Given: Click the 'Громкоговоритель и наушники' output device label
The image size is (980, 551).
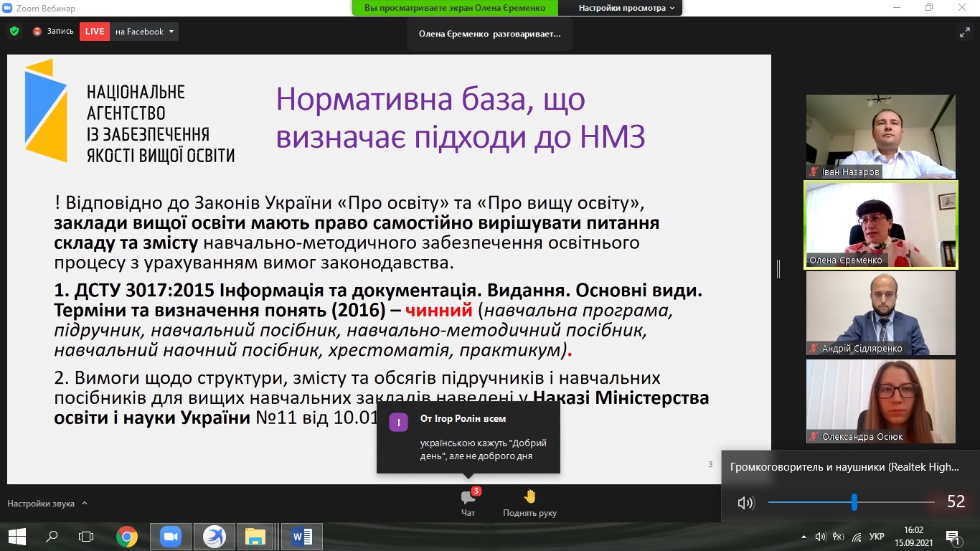Looking at the screenshot, I should pyautogui.click(x=844, y=467).
